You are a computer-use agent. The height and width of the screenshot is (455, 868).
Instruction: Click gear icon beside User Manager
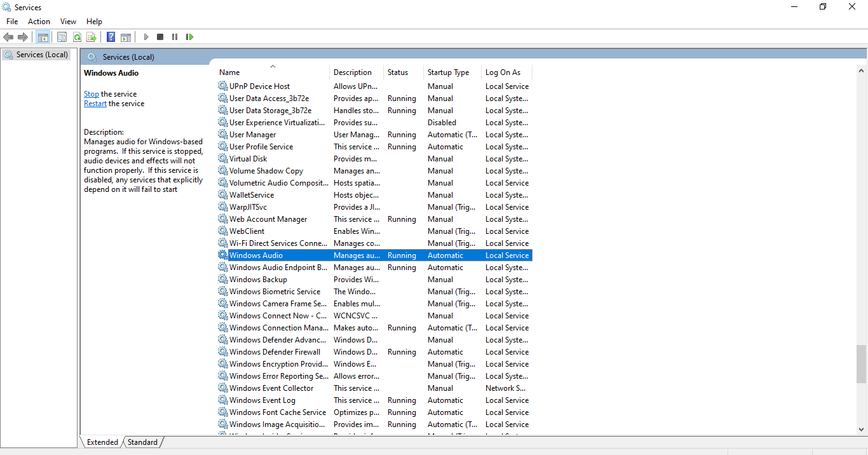point(222,134)
